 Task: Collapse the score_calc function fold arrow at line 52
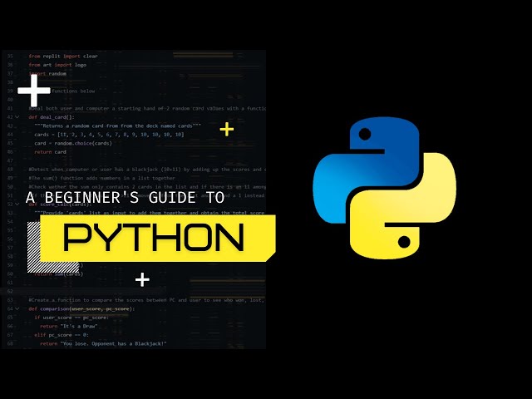click(x=17, y=204)
